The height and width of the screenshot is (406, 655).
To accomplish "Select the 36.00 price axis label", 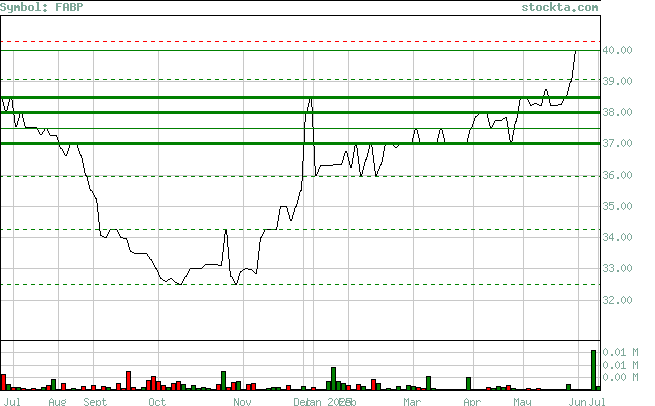I will coord(617,175).
